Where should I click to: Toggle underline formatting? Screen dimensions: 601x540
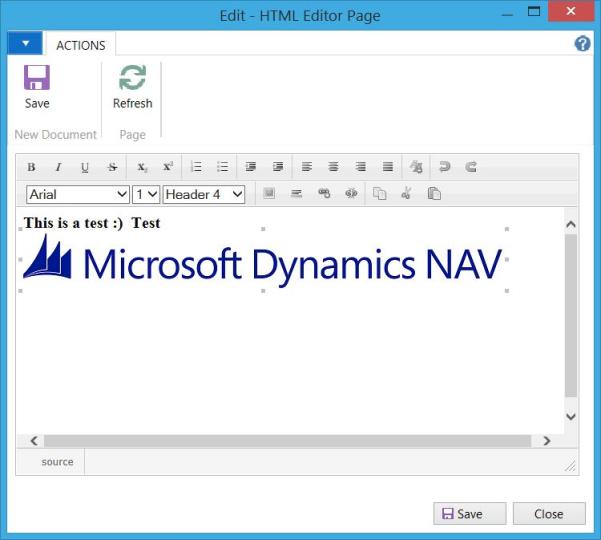[85, 167]
